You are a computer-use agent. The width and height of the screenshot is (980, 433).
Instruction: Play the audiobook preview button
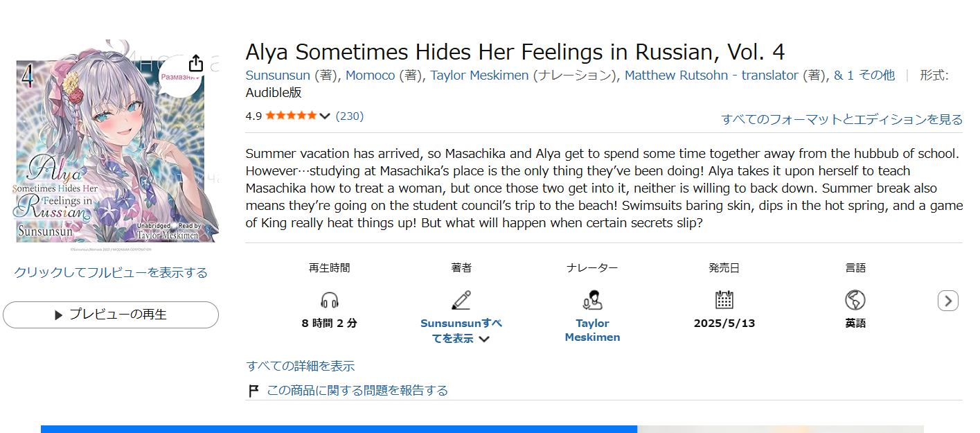(x=111, y=315)
